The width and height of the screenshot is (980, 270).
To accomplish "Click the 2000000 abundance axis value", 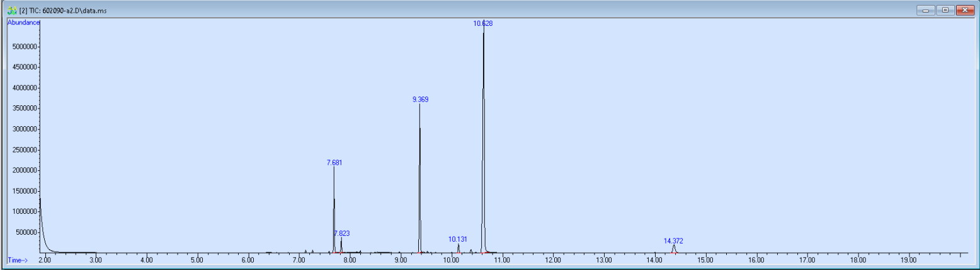I will coord(25,170).
